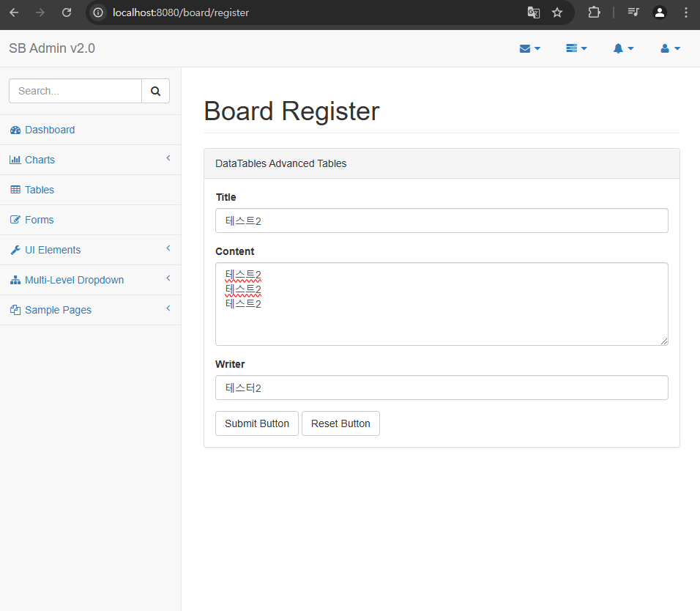This screenshot has height=611, width=700.
Task: Open the media control playlist icon
Action: click(x=633, y=12)
